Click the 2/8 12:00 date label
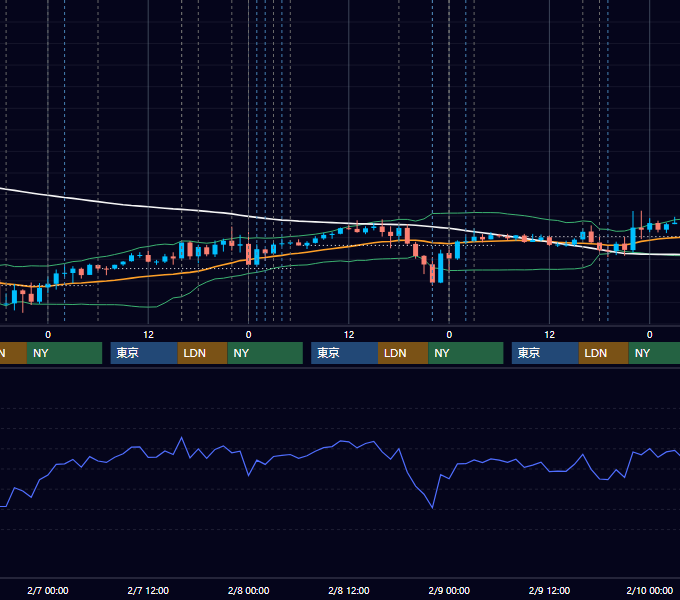Screen dimensions: 680x600 point(349,590)
